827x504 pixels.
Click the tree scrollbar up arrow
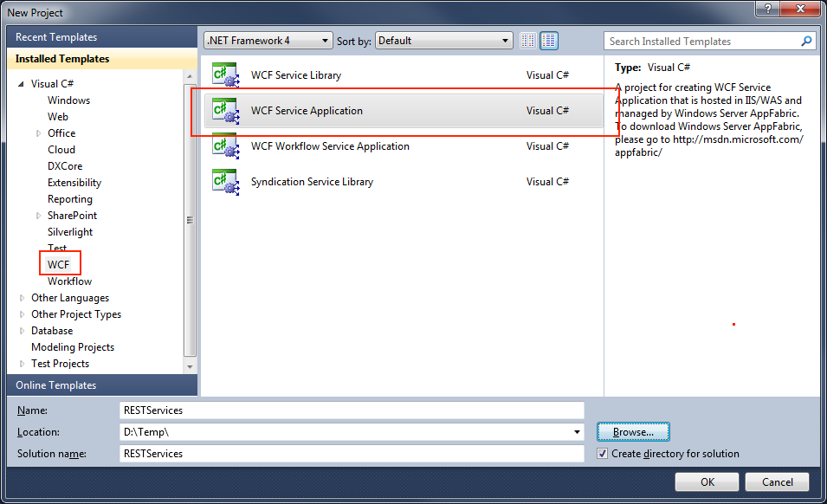pyautogui.click(x=190, y=77)
